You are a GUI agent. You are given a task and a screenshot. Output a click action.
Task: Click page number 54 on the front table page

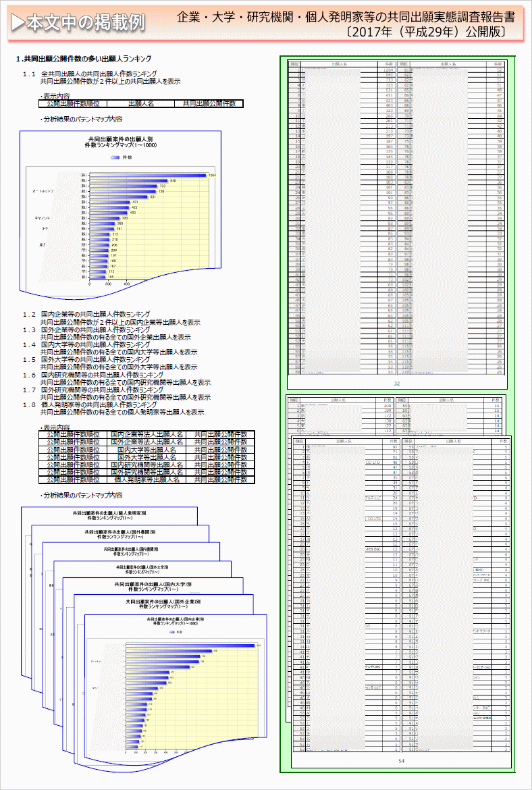(x=402, y=760)
